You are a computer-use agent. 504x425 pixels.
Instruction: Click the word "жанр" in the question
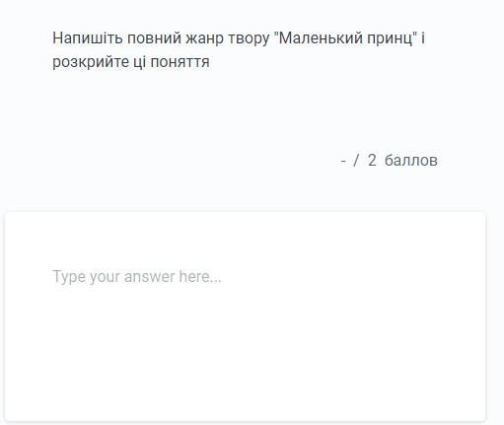click(204, 38)
